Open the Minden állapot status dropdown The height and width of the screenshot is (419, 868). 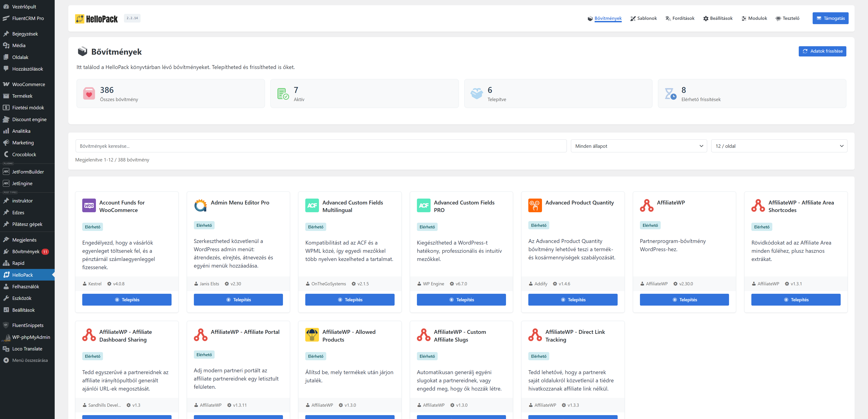pyautogui.click(x=639, y=146)
